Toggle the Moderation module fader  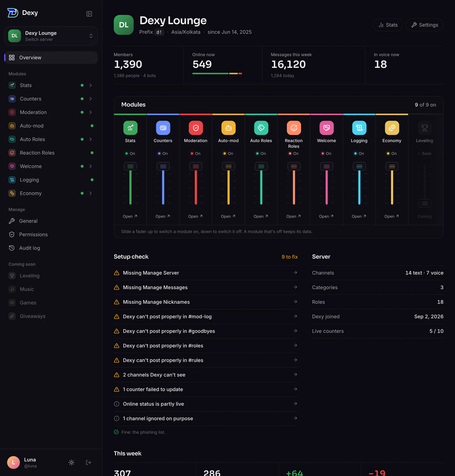[x=196, y=166]
